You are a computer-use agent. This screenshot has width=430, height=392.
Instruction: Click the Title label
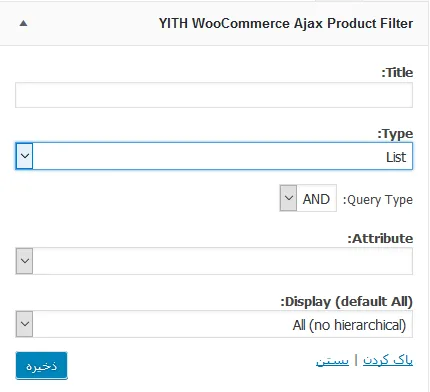397,72
